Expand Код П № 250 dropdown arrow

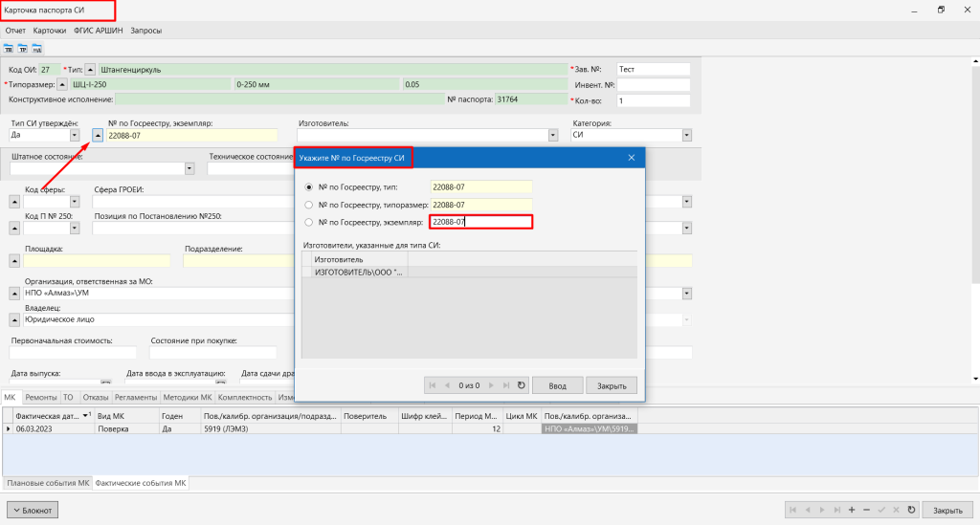click(x=75, y=228)
